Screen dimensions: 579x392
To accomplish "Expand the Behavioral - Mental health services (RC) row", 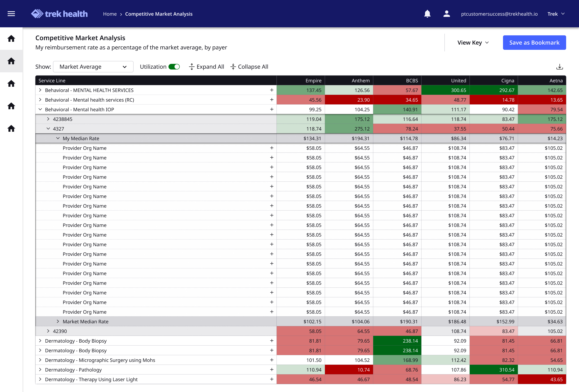I will pyautogui.click(x=40, y=100).
